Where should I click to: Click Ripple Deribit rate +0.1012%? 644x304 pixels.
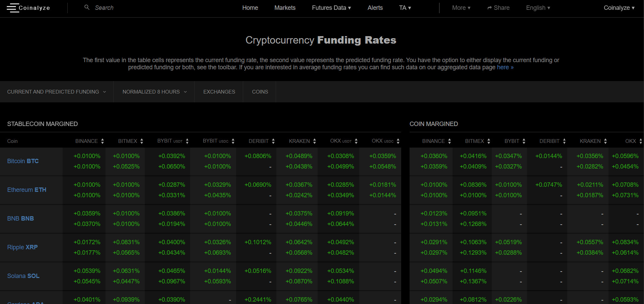(258, 242)
